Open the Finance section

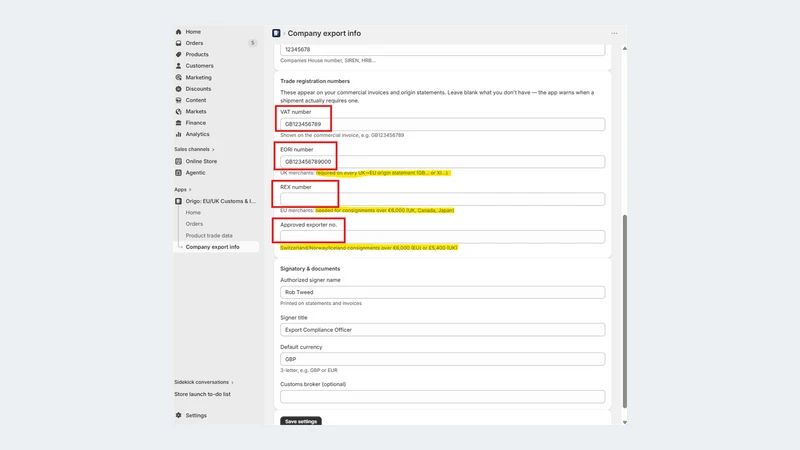click(x=195, y=122)
